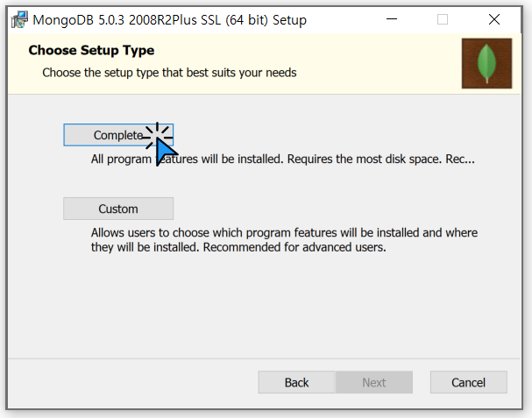Image resolution: width=532 pixels, height=418 pixels.
Task: Close the MongoDB Setup window
Action: pos(494,19)
